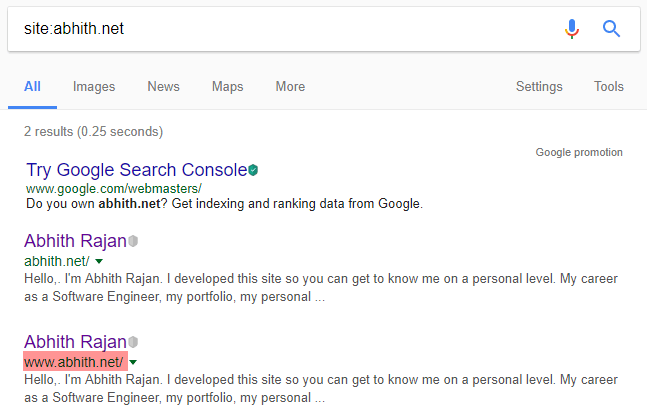Click inside the site:abhith.net search box
The image size is (647, 408).
click(x=280, y=29)
